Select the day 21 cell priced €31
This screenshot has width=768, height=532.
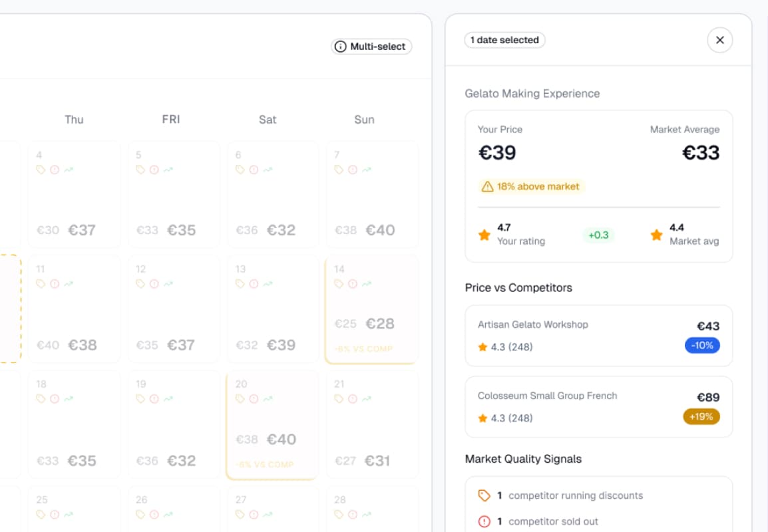(x=372, y=424)
